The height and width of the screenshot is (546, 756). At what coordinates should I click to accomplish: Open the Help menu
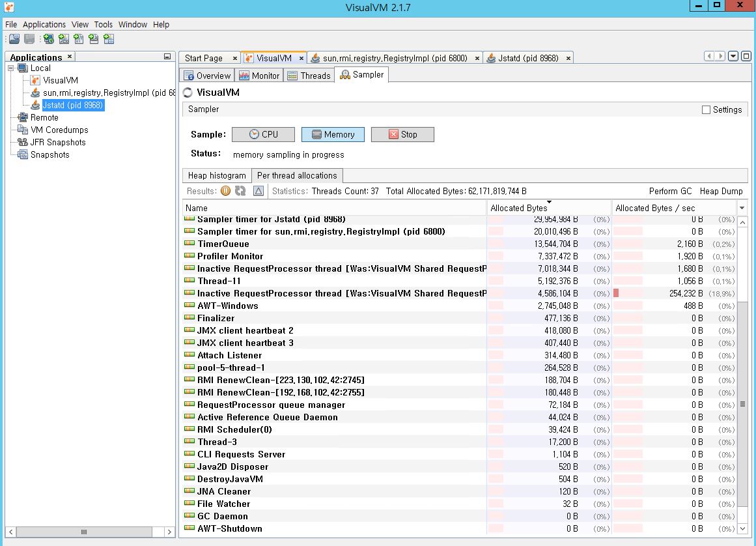click(x=161, y=25)
